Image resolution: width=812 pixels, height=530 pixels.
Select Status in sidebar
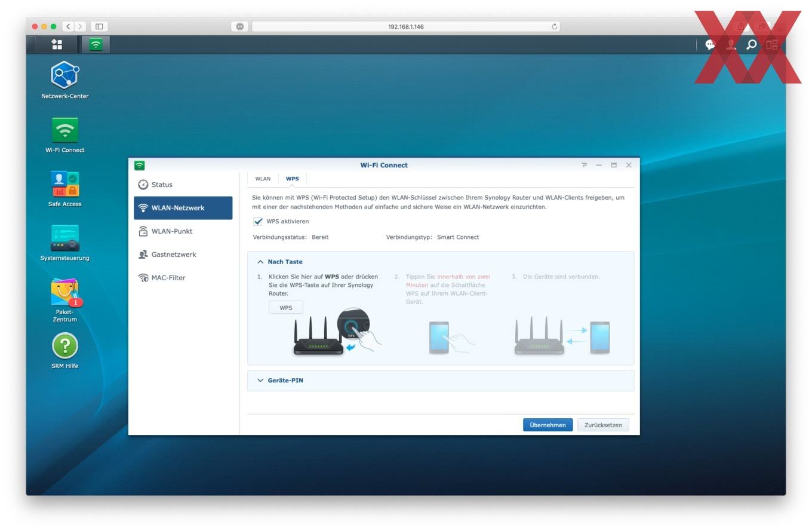(x=183, y=185)
